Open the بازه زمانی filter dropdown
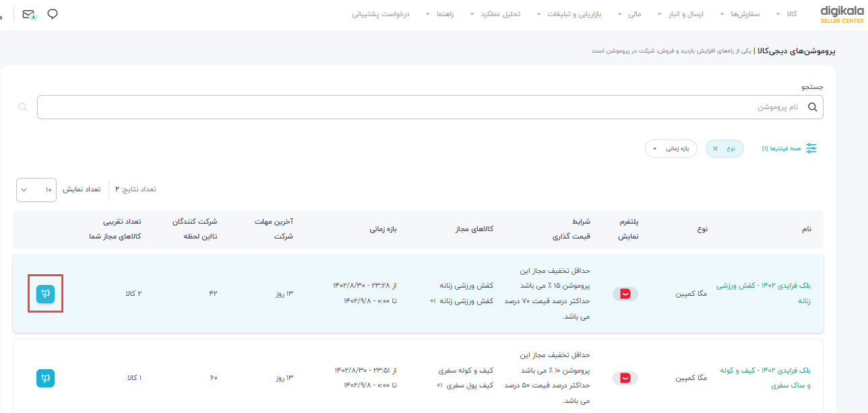Viewport: 868px width, 413px height. [671, 148]
